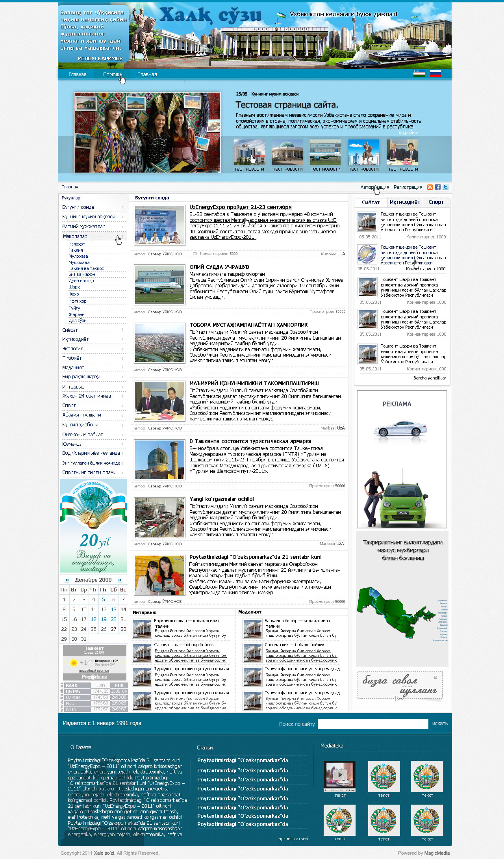Screen dimensions: 504x859
Task: Play the video thumbnail in Mediateka
Action: tap(339, 776)
